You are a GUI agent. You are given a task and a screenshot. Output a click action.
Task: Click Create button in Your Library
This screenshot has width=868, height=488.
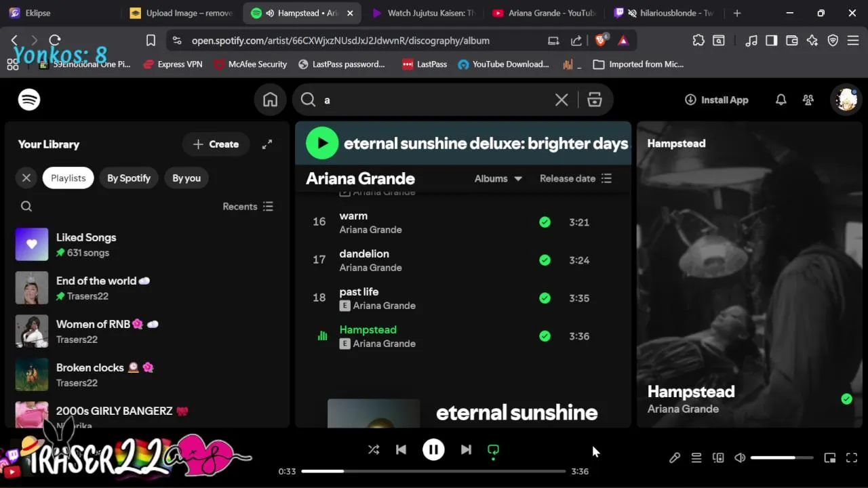click(x=216, y=144)
